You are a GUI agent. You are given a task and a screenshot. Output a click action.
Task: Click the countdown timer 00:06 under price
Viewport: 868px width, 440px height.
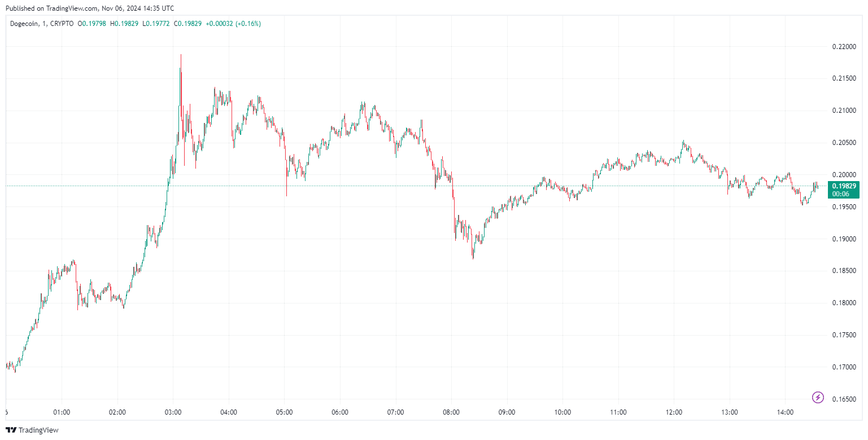point(841,194)
